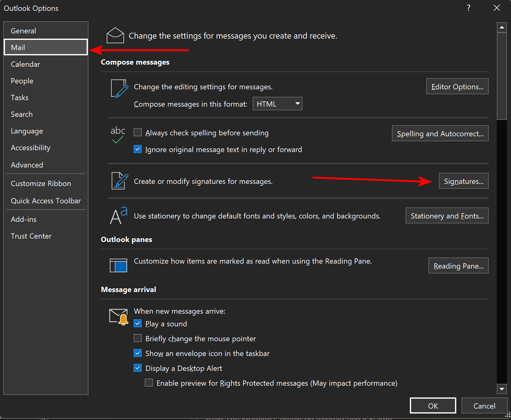Toggle Display a Desktop Alert checkbox

click(x=138, y=368)
